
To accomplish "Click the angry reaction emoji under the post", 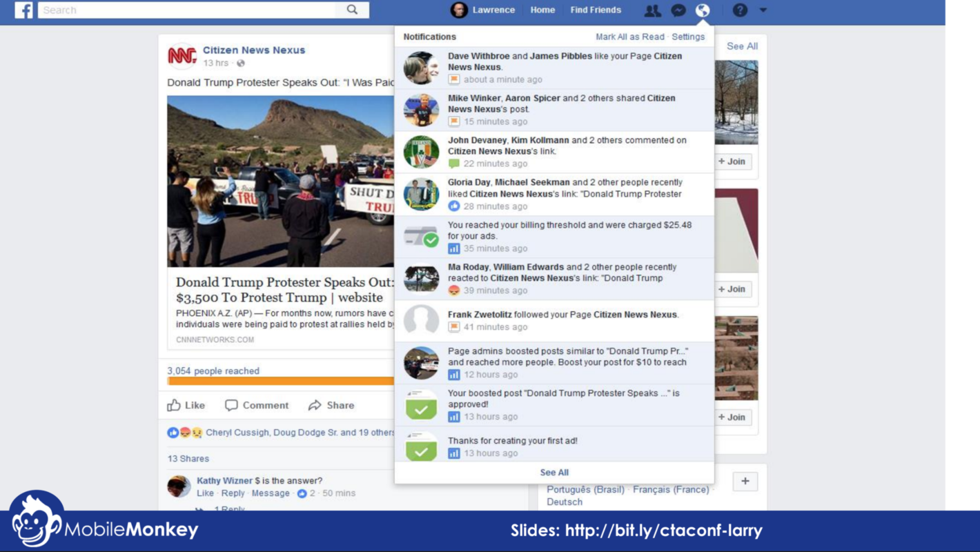I will pos(185,431).
